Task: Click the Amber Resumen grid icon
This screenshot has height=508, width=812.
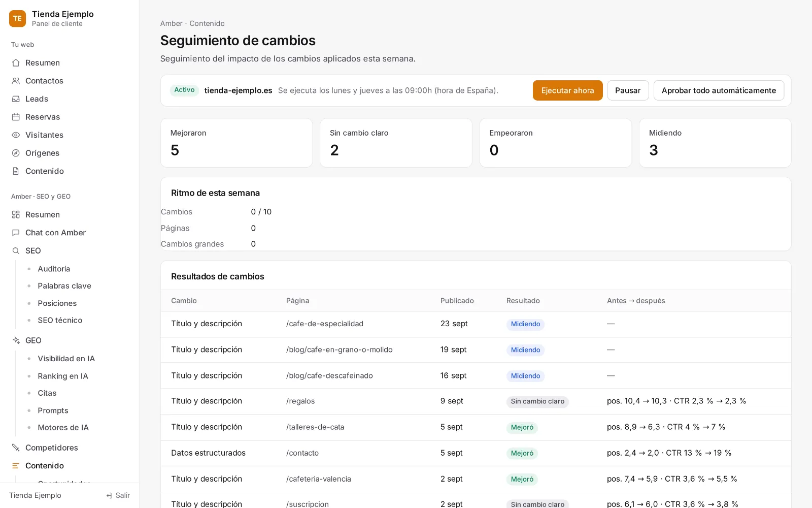Action: 16,214
